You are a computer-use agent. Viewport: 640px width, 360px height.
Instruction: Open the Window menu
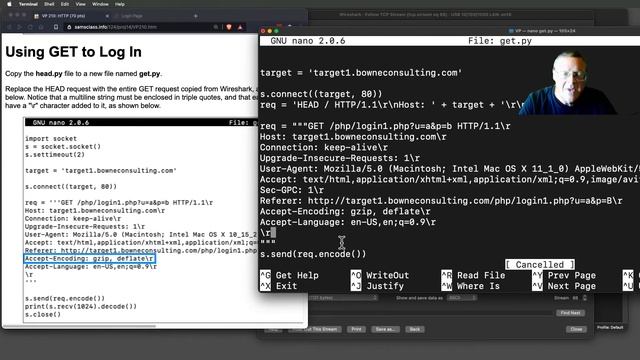click(100, 4)
